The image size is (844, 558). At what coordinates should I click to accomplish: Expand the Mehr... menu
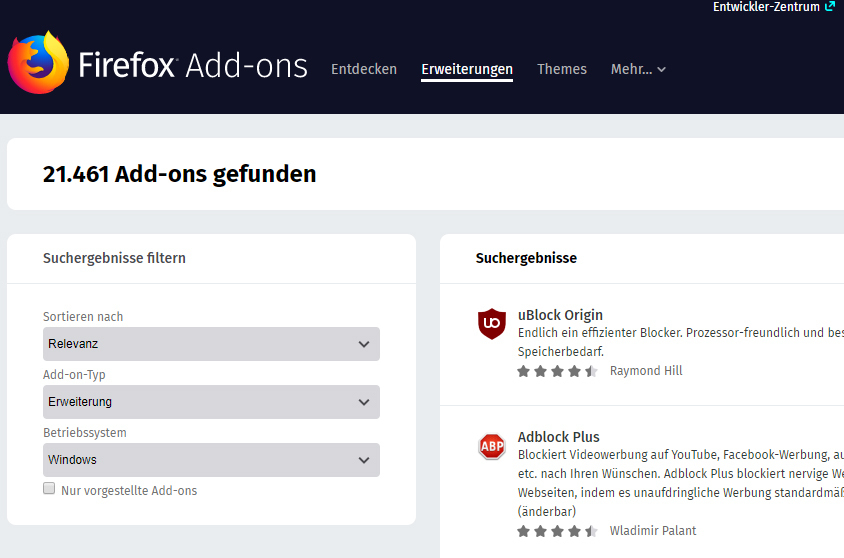(638, 69)
